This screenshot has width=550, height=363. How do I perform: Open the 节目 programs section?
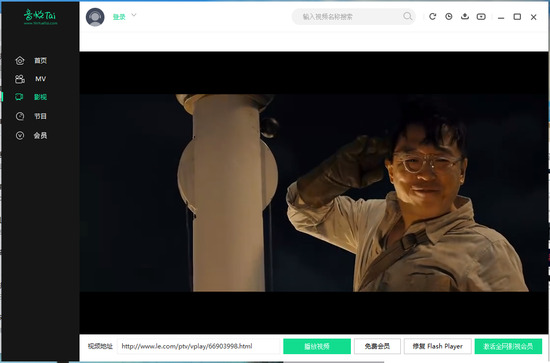tap(40, 116)
